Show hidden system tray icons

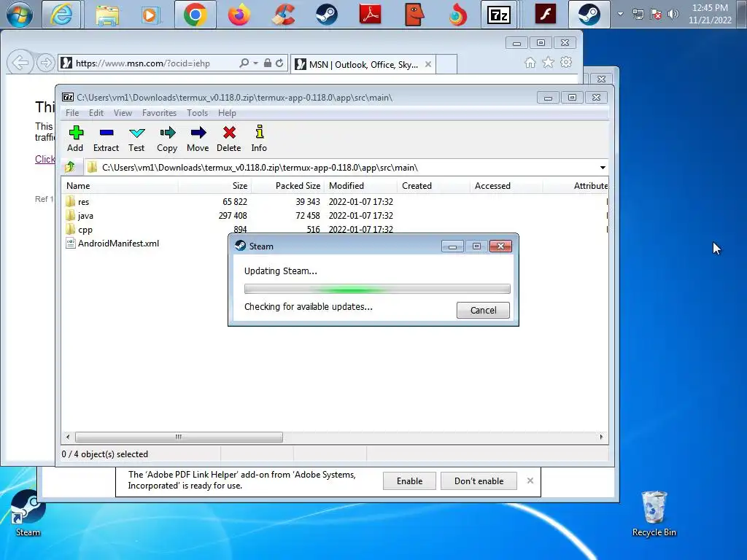pyautogui.click(x=620, y=14)
